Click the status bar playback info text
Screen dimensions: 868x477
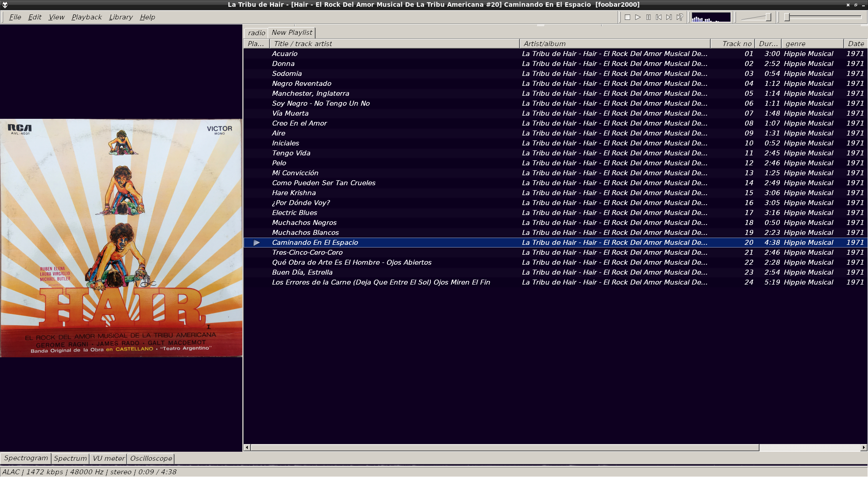89,472
